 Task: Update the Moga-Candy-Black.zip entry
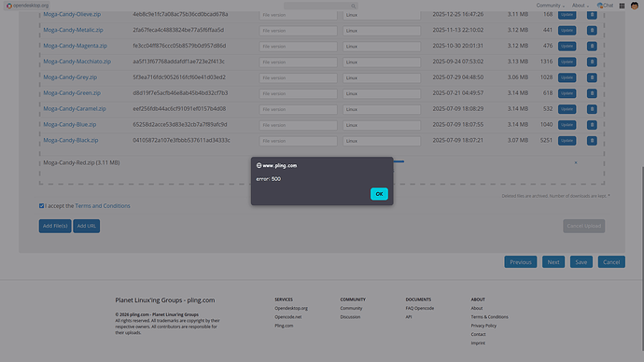[x=567, y=140]
